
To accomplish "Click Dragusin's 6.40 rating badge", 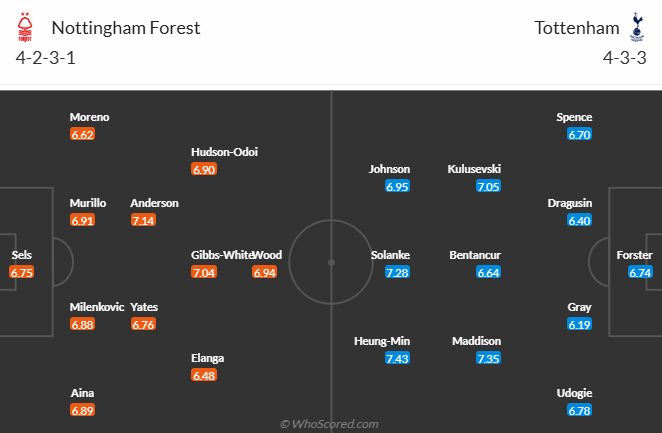I will [579, 220].
